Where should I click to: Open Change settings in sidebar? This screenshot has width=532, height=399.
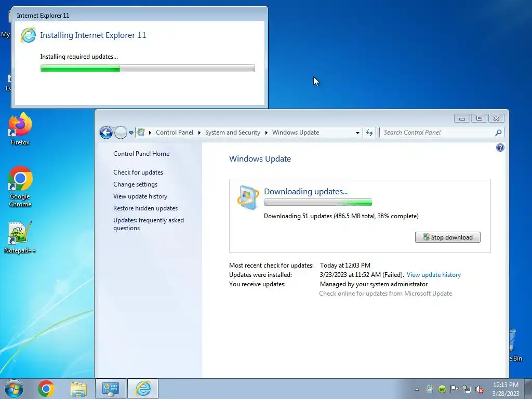pyautogui.click(x=136, y=184)
